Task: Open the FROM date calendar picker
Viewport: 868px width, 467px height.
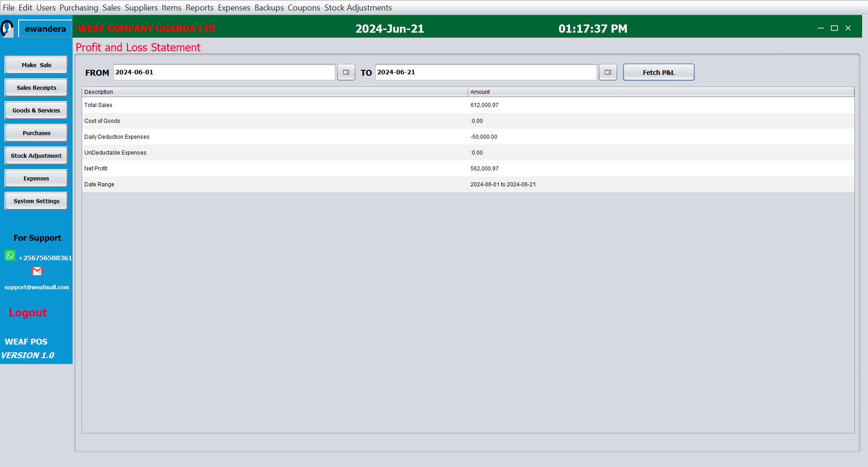Action: (346, 72)
